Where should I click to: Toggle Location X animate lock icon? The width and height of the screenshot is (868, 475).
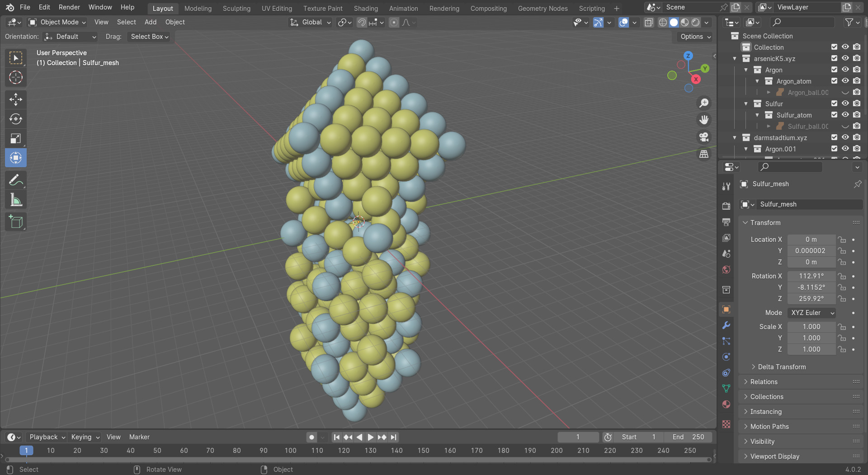841,240
